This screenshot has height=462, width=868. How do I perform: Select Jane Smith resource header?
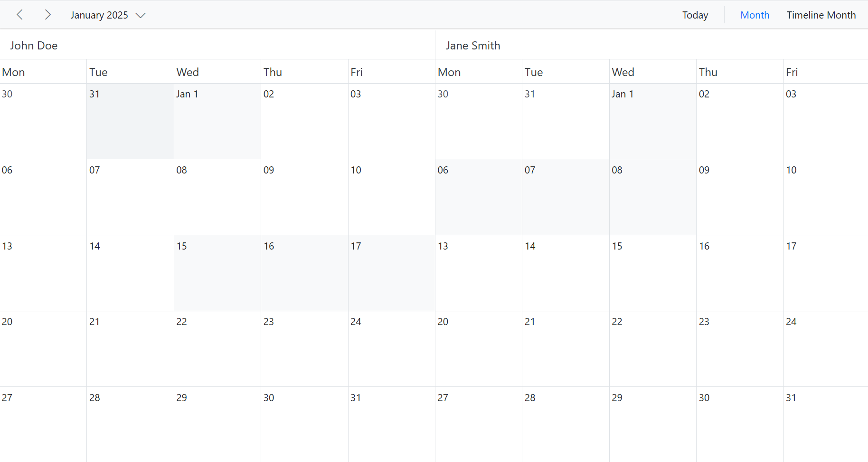[651, 45]
